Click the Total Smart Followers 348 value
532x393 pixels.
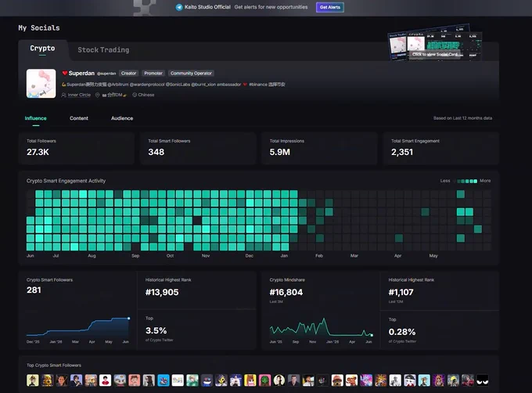pyautogui.click(x=156, y=152)
